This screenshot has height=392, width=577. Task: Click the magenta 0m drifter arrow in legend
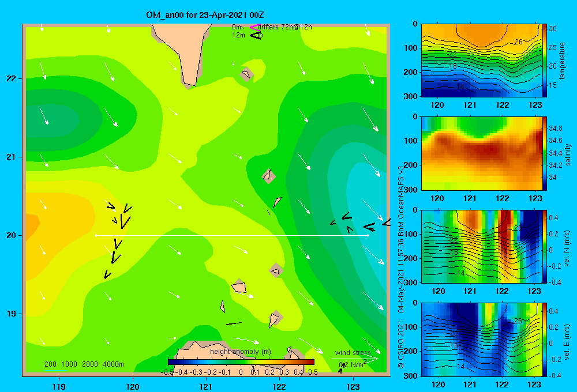[255, 27]
